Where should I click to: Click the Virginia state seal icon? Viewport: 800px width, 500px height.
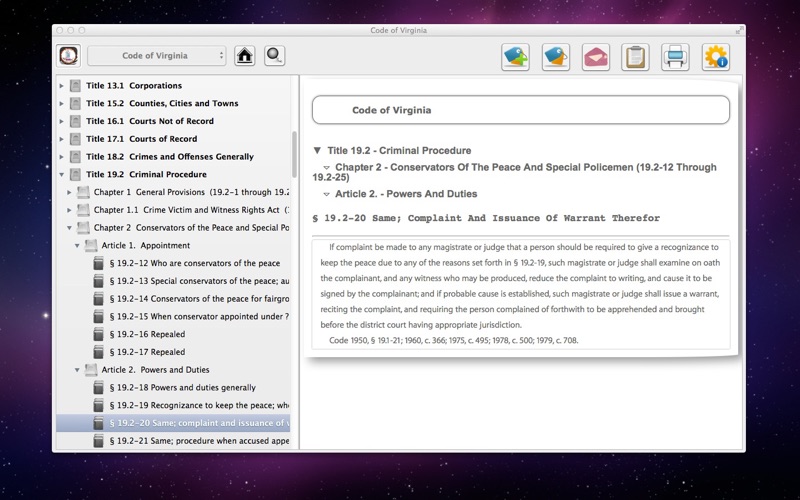(x=68, y=56)
